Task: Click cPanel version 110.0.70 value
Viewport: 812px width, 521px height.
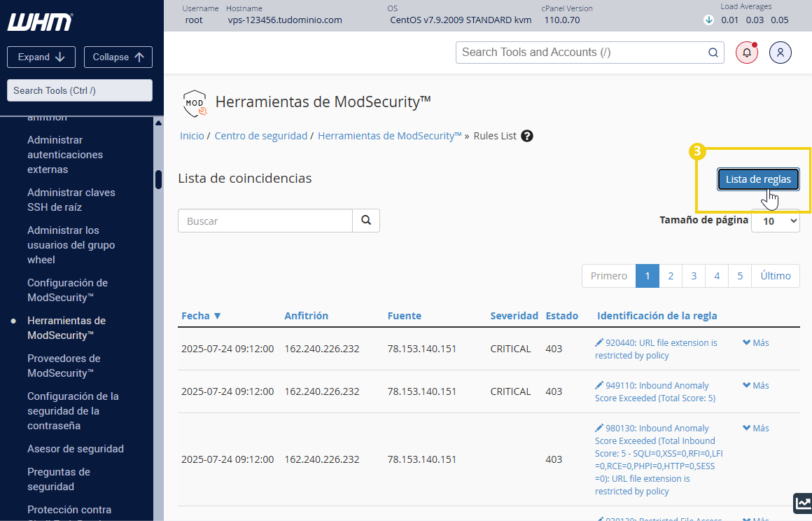Action: (x=562, y=20)
